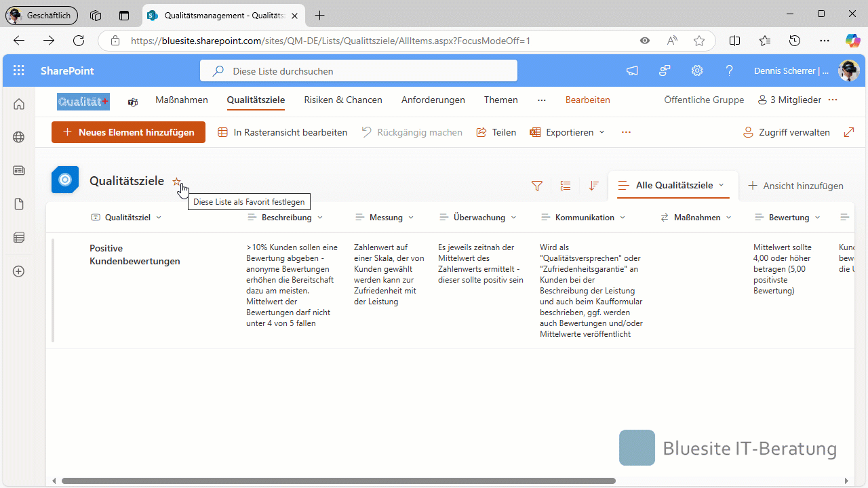The width and height of the screenshot is (868, 488).
Task: Click the group-by list icon
Action: click(x=566, y=186)
